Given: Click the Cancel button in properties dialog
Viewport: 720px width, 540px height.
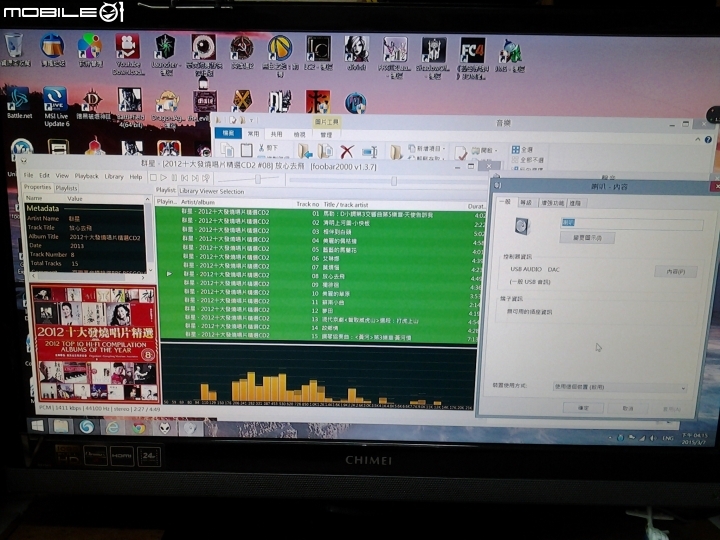Looking at the screenshot, I should tap(628, 408).
